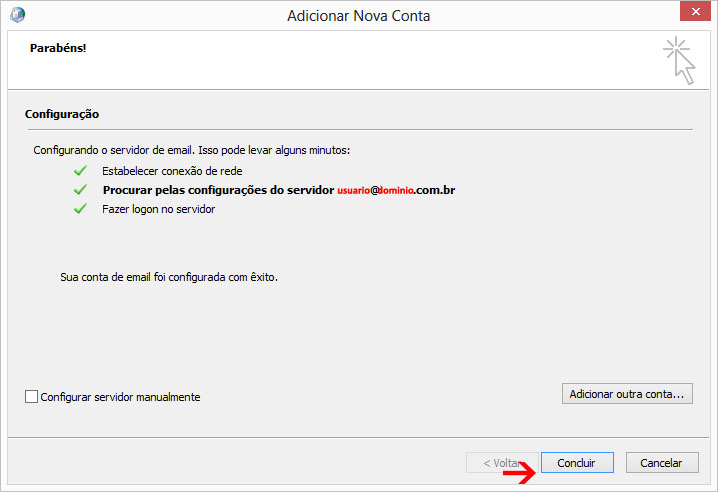The width and height of the screenshot is (718, 492).
Task: Click the Outlook globe icon in title bar
Action: pyautogui.click(x=17, y=15)
